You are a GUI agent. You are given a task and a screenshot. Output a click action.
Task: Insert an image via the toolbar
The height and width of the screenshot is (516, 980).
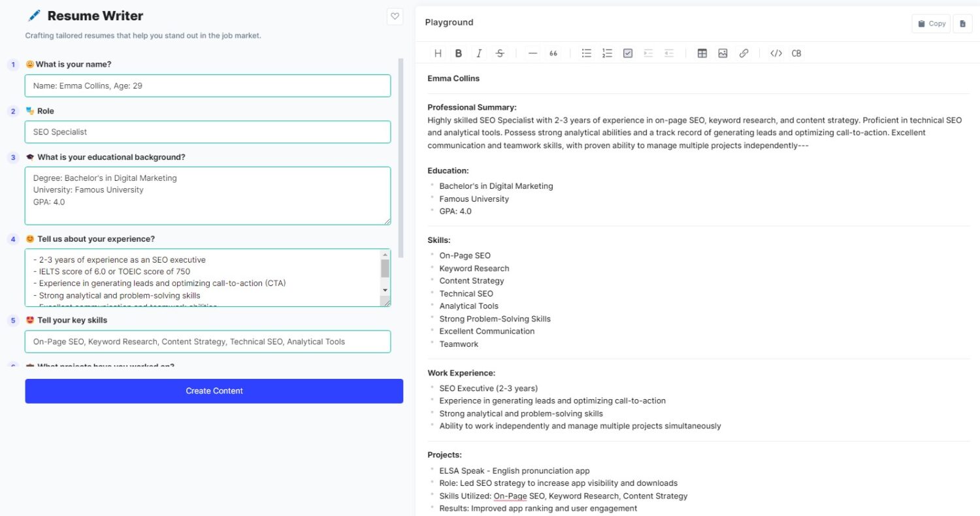[x=723, y=54]
